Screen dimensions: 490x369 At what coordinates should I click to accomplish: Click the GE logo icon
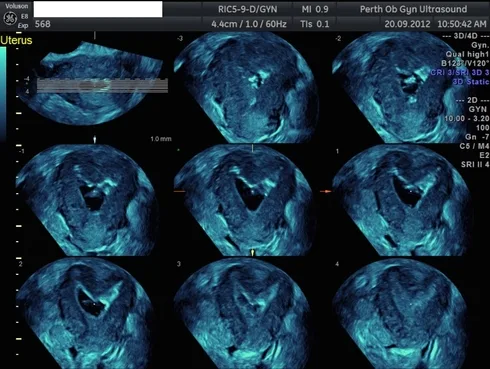coord(10,18)
